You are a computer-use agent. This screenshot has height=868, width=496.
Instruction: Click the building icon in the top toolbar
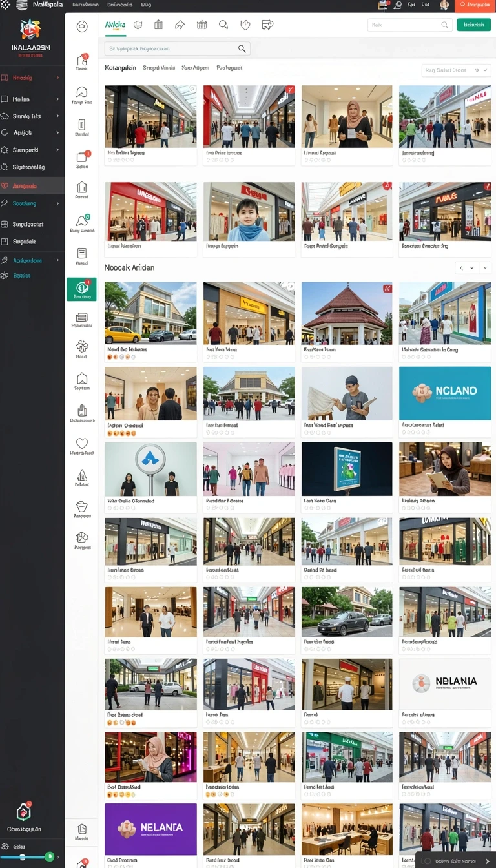(x=158, y=25)
